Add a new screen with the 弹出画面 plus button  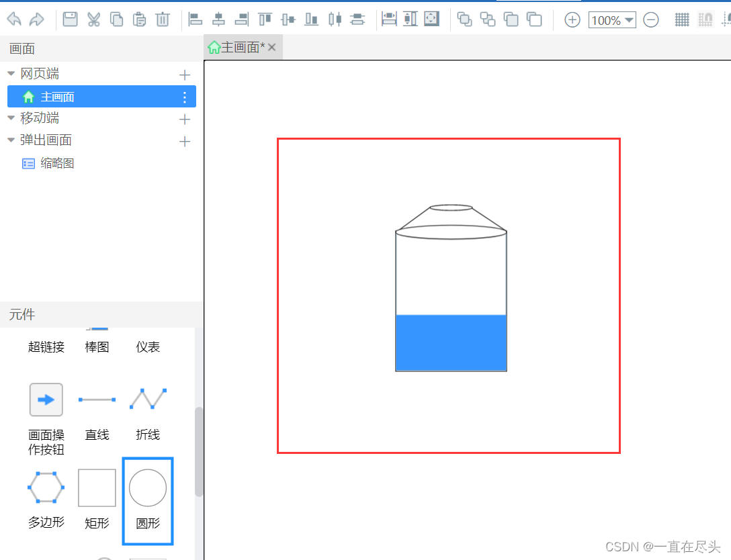[184, 140]
